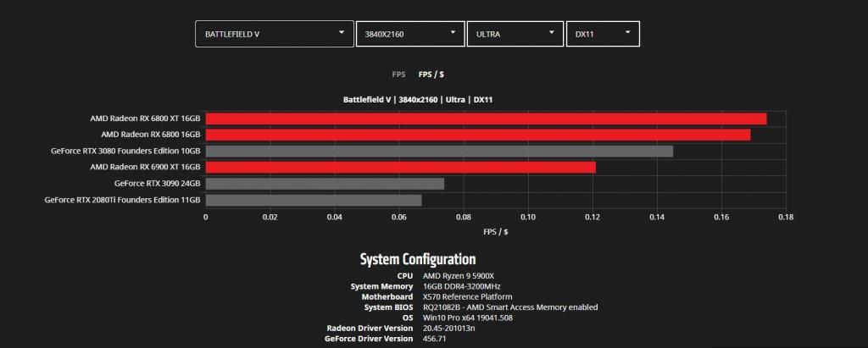
Task: Click the FPS / $ axis title below chart
Action: click(496, 231)
